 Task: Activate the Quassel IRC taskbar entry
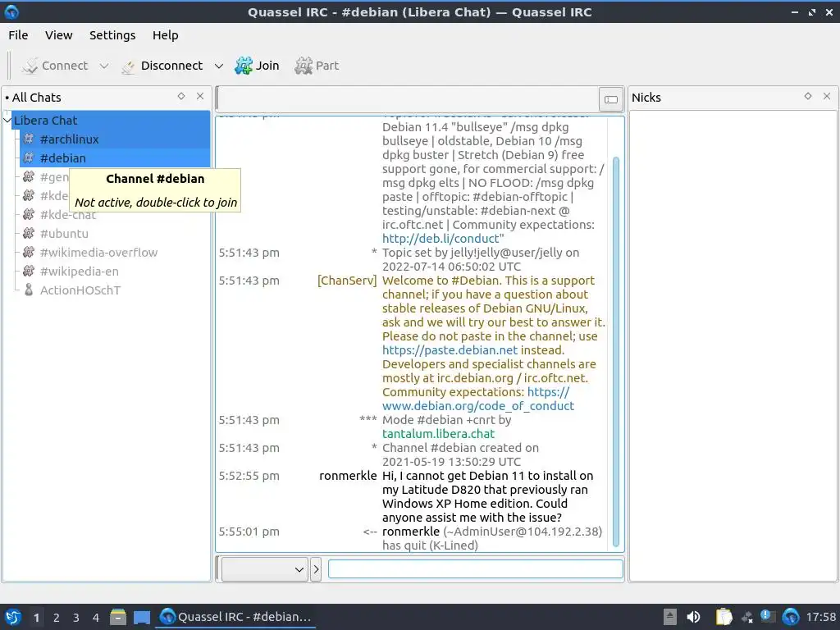[x=235, y=617]
